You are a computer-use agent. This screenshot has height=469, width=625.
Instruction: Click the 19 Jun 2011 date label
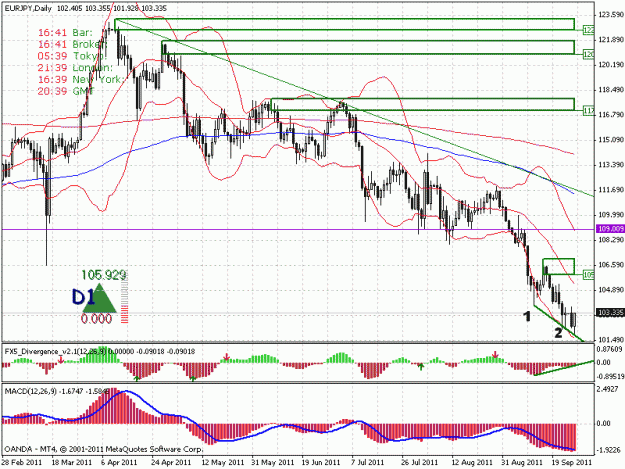[320, 462]
